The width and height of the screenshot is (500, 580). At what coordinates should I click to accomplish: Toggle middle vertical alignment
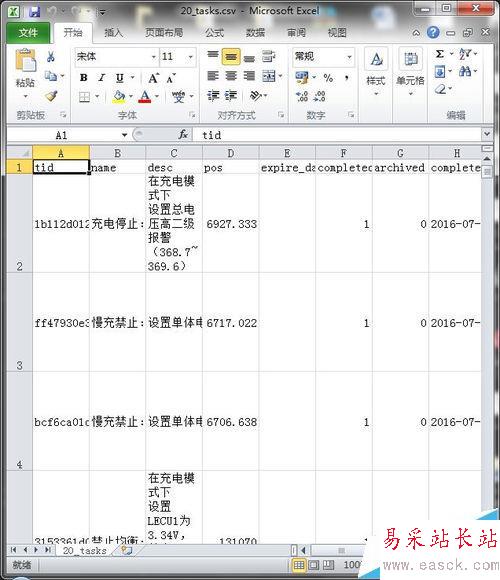click(231, 57)
